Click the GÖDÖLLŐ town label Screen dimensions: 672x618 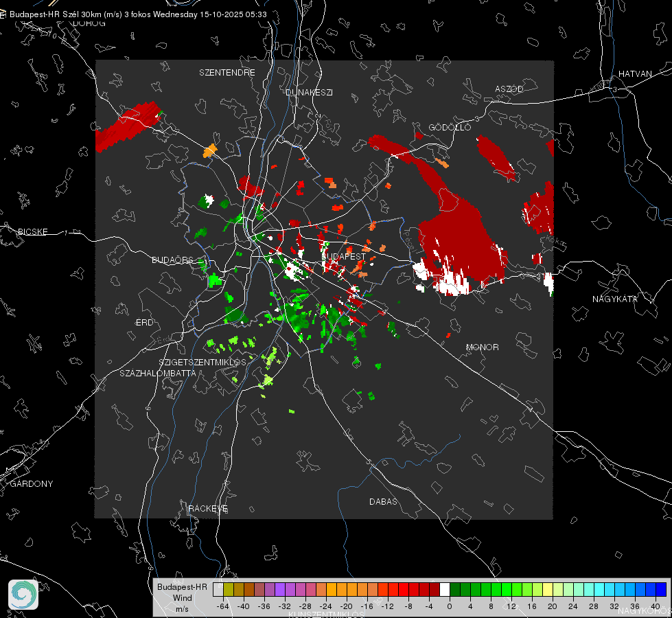[x=450, y=127]
